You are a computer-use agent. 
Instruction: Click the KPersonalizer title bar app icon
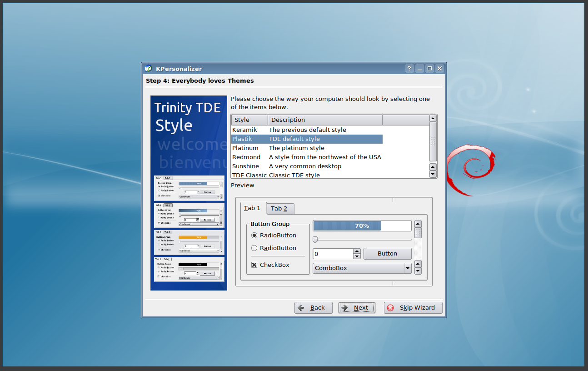pyautogui.click(x=148, y=69)
